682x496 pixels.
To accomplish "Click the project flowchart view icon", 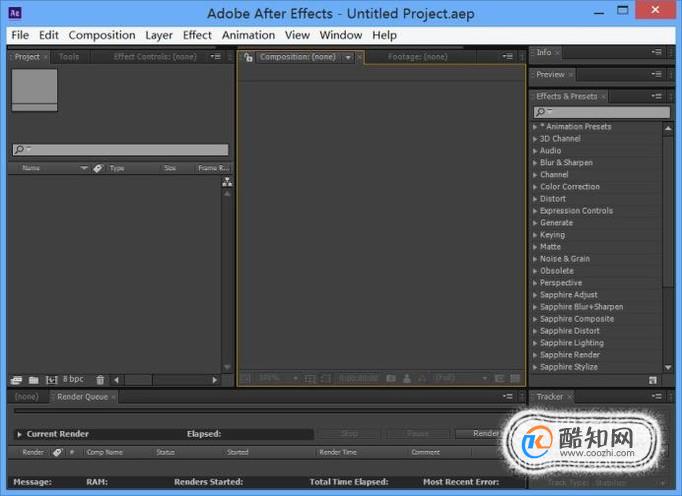I will pyautogui.click(x=227, y=182).
